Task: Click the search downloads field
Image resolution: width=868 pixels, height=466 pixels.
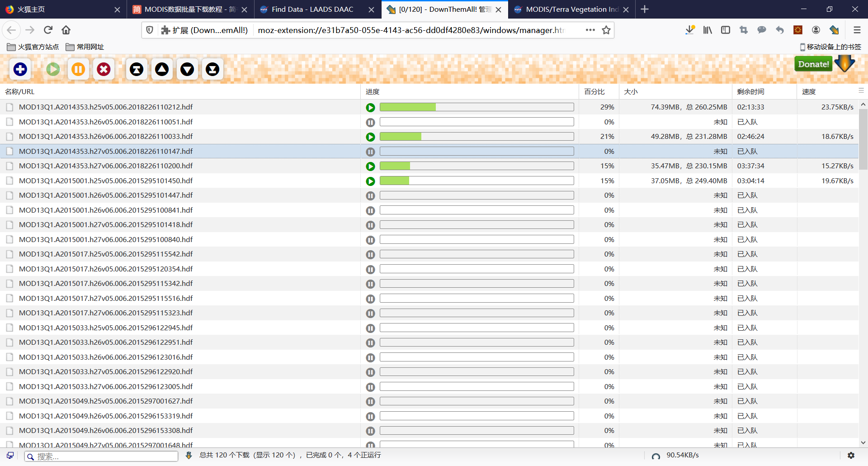Action: coord(101,456)
